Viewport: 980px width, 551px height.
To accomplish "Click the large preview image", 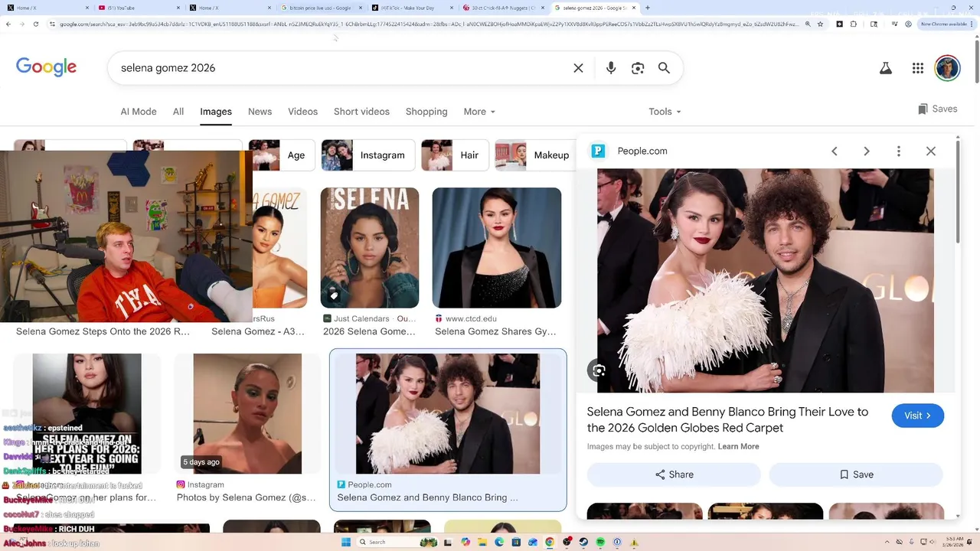I will click(766, 281).
